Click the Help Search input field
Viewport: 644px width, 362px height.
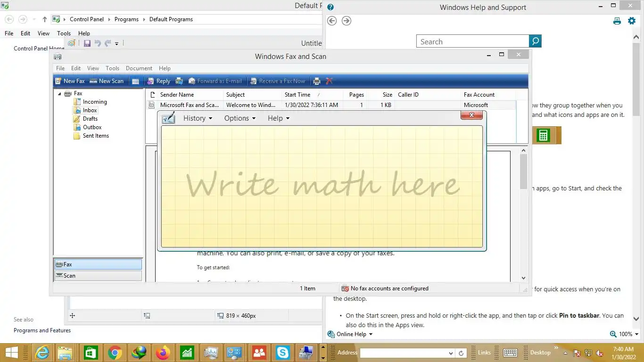[x=473, y=41]
